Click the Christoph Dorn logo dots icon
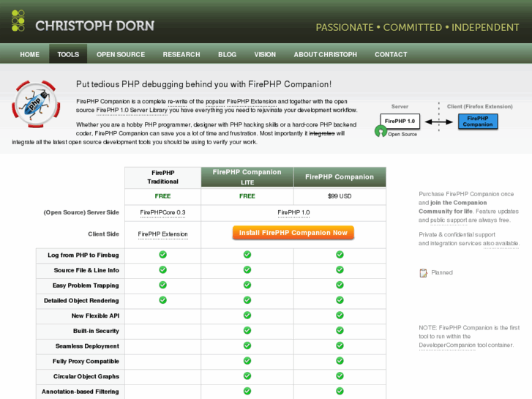The image size is (532, 399). pos(18,20)
